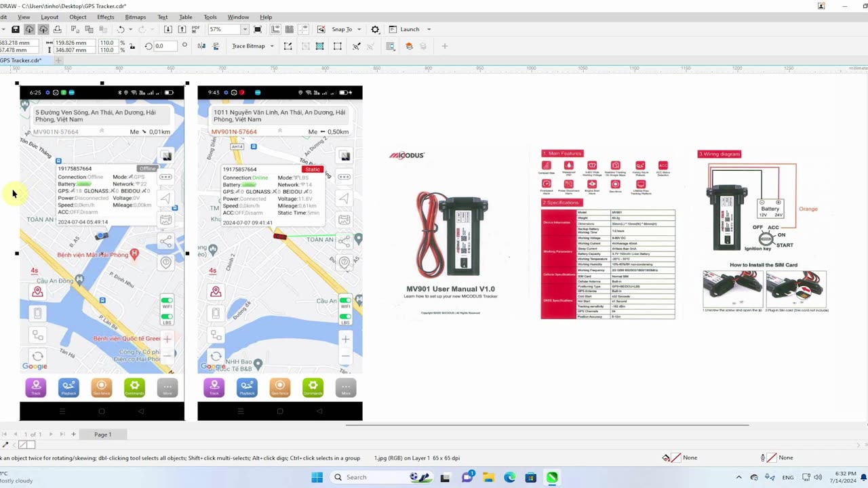868x488 pixels.
Task: Click the outline color None indicator
Action: point(776,457)
